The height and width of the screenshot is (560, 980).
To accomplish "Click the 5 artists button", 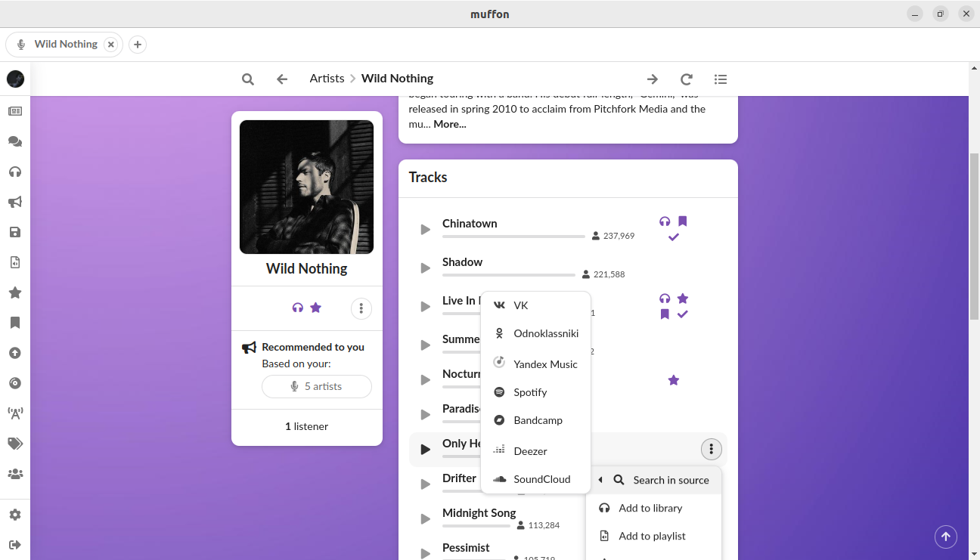I will (316, 386).
